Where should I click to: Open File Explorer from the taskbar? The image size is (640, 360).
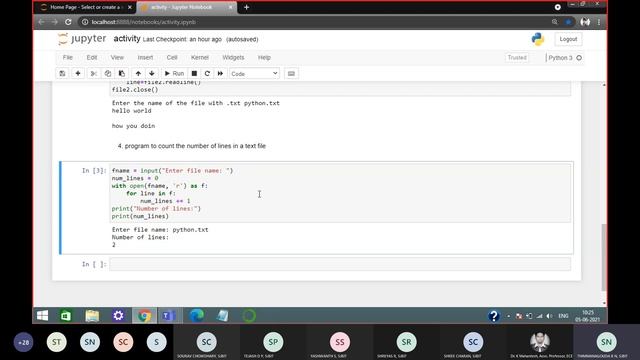[x=92, y=316]
